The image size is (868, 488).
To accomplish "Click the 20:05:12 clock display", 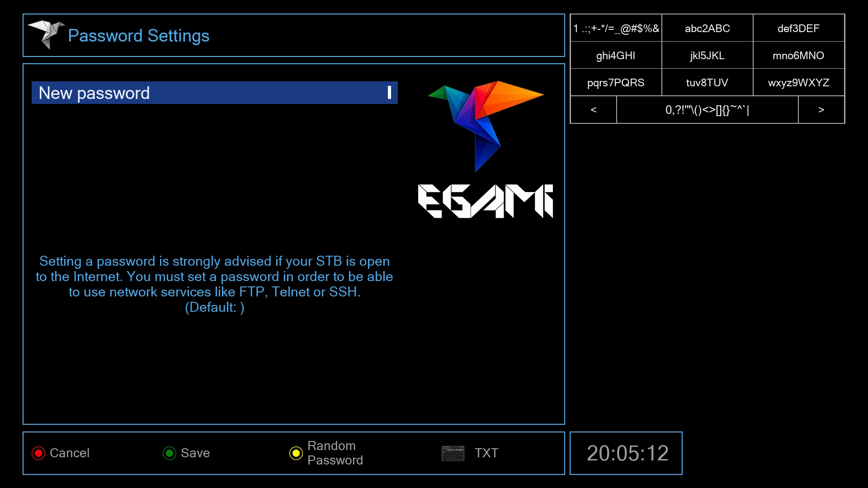I will (627, 453).
